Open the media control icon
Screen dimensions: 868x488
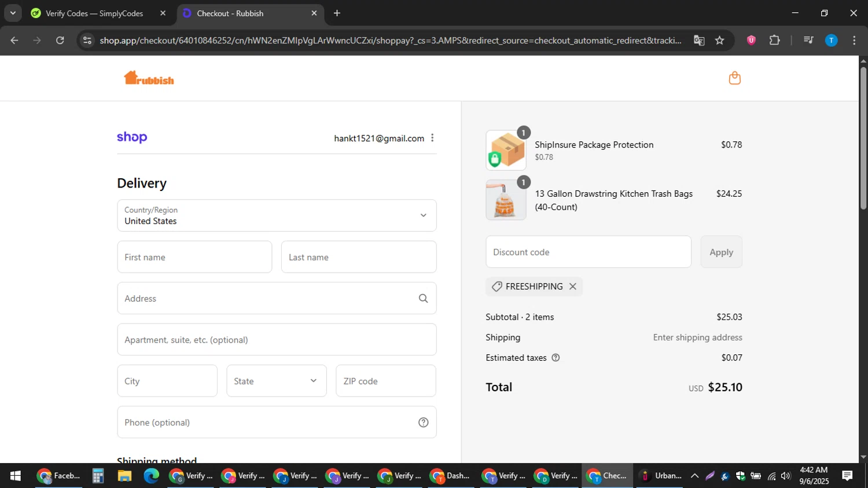click(x=808, y=41)
